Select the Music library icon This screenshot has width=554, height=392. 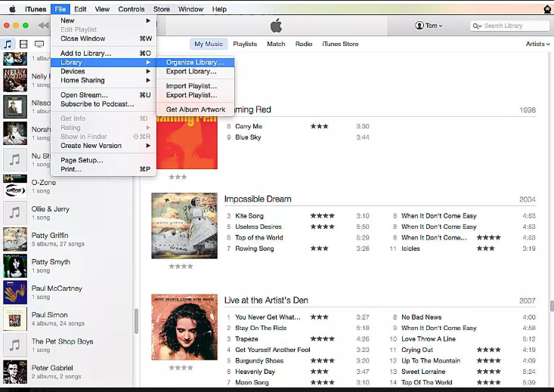[8, 44]
